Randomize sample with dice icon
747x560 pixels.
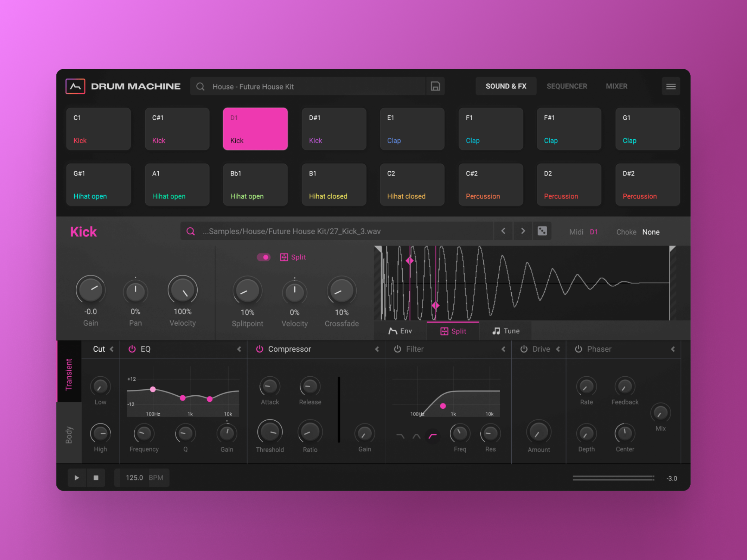542,231
